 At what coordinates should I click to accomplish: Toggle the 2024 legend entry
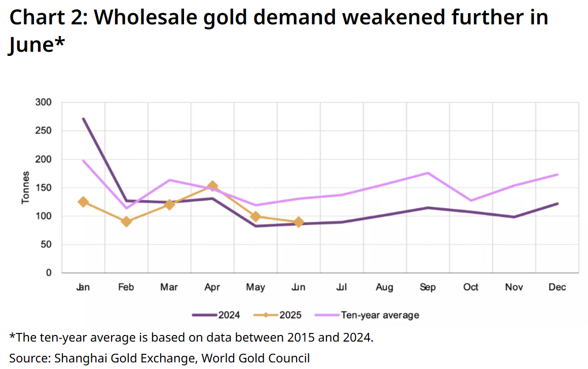coord(216,315)
